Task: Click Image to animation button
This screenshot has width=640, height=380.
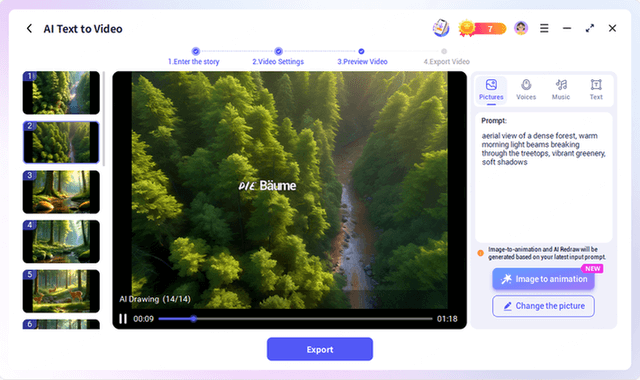Action: pos(543,279)
